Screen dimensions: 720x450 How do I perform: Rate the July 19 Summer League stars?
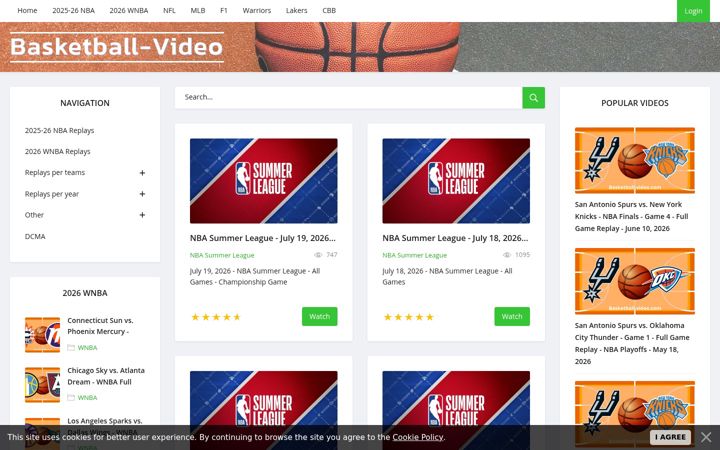(x=216, y=317)
